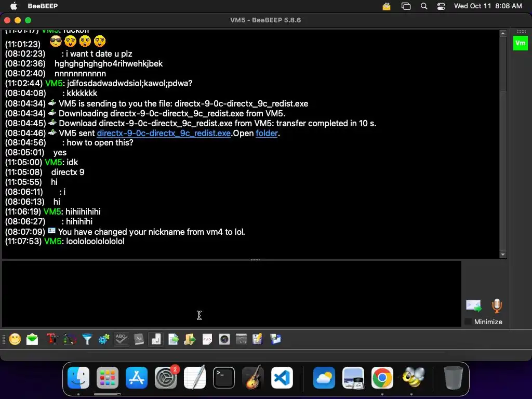This screenshot has height=399, width=532.
Task: Click the toolbar drag handle grip
Action: tap(4, 339)
